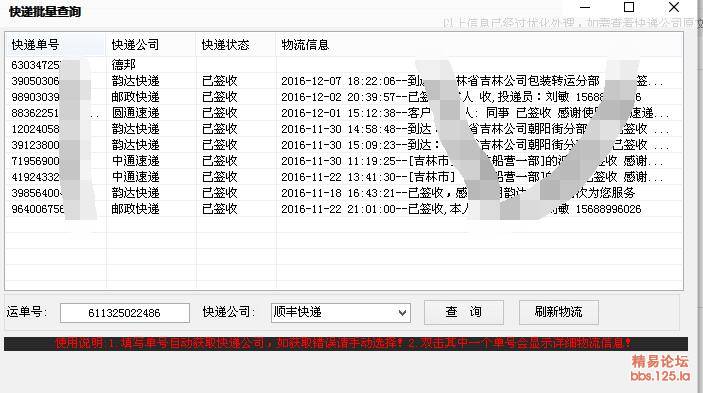Select the 德邦 row in the list
703x393 pixels.
tap(344, 65)
